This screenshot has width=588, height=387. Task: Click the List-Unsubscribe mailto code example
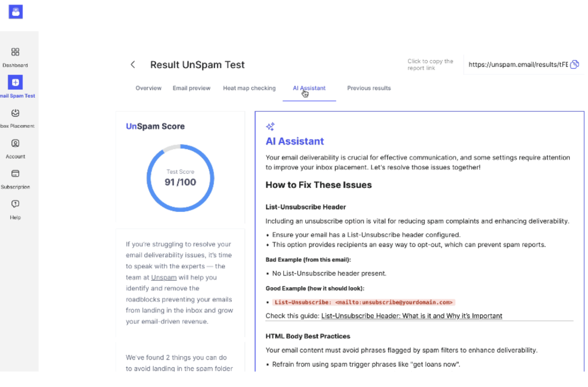tap(364, 302)
